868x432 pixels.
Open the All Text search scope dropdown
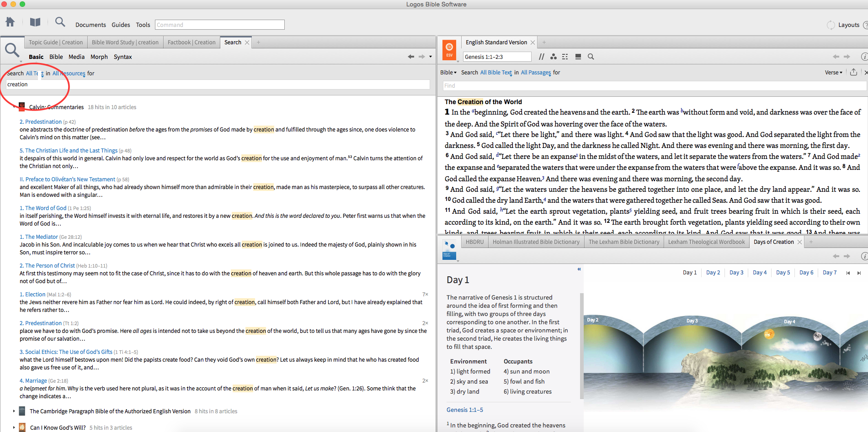click(x=35, y=74)
